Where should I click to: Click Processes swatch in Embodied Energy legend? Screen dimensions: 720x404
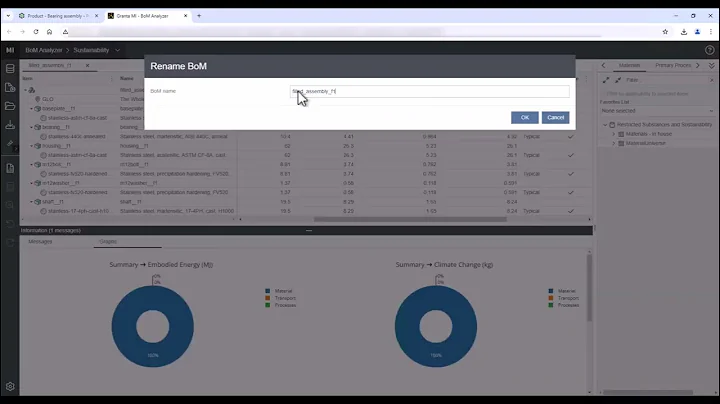pos(268,305)
